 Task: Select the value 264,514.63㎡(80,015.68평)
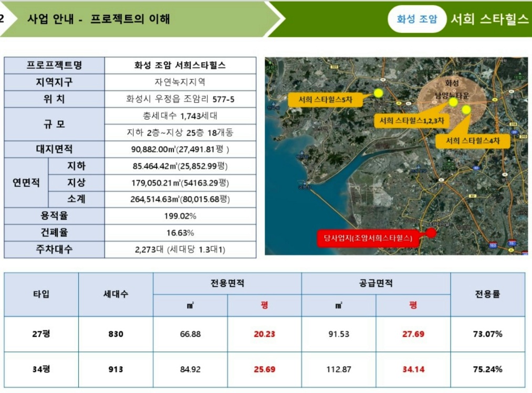click(180, 199)
